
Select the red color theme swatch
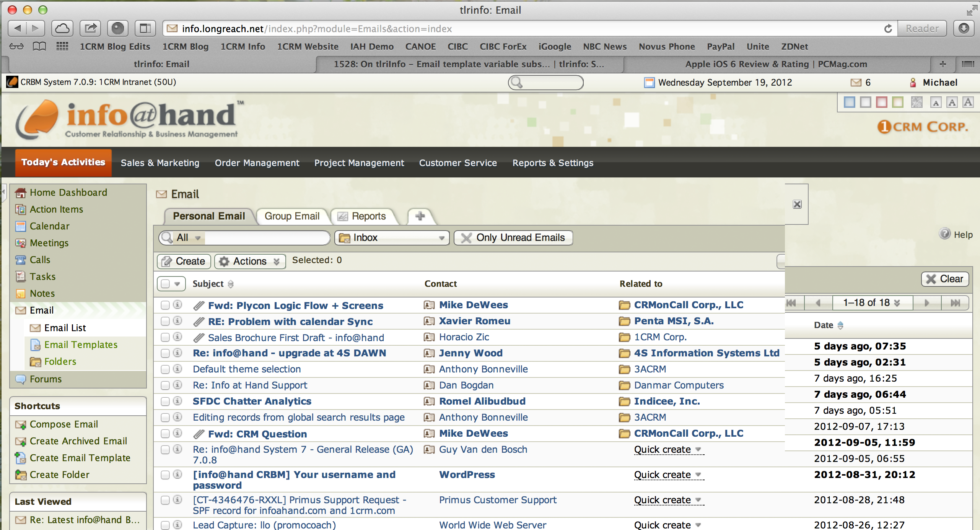click(x=881, y=102)
